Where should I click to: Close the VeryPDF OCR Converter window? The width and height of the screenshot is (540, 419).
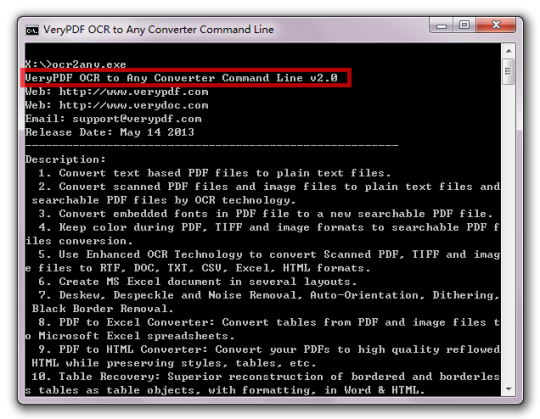[496, 25]
